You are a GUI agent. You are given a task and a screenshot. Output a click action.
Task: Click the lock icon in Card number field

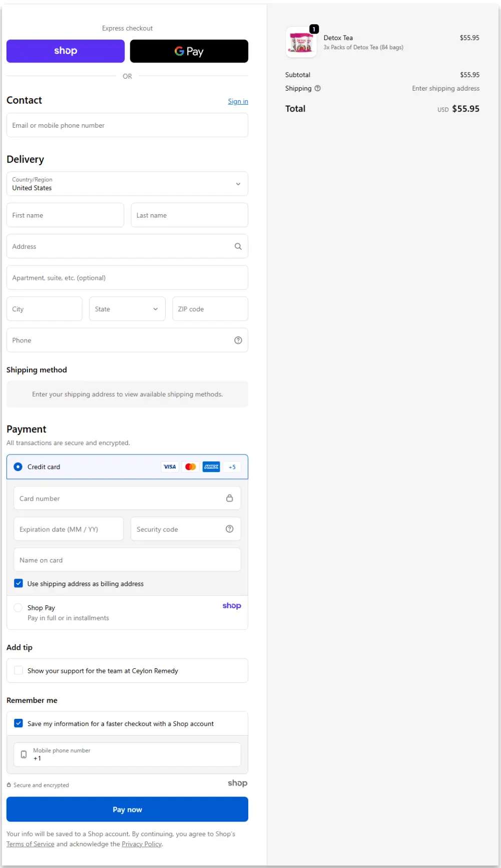pos(229,498)
